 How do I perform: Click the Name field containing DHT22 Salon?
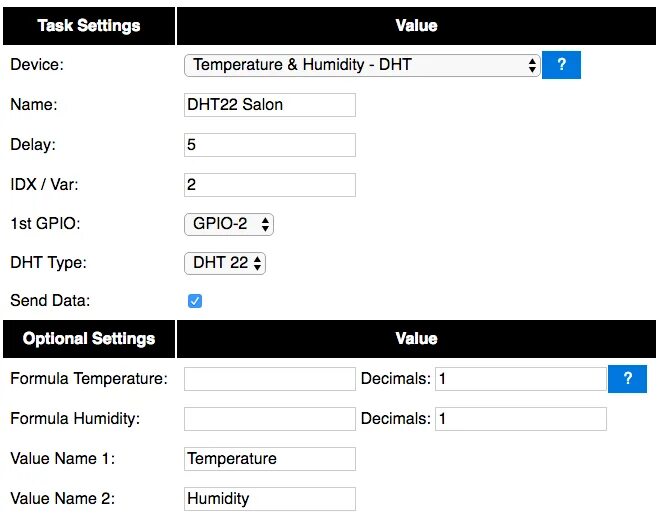[x=270, y=105]
